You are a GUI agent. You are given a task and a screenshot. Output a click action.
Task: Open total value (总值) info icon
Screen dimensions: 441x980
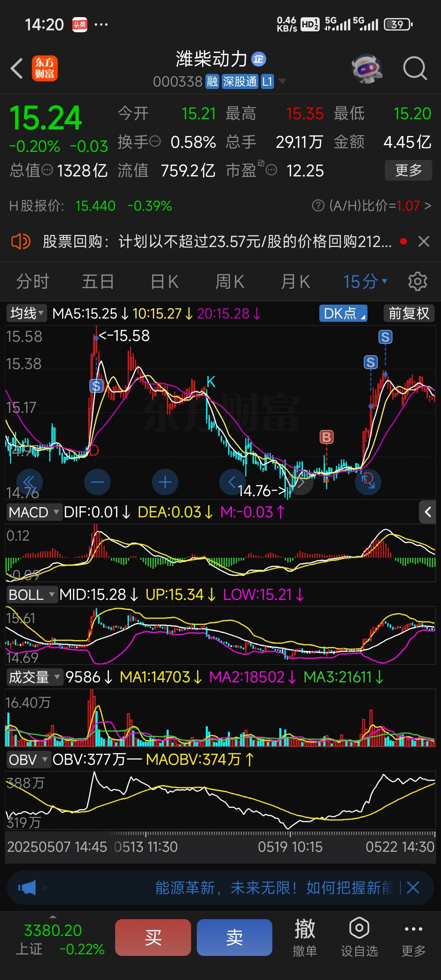[x=47, y=170]
